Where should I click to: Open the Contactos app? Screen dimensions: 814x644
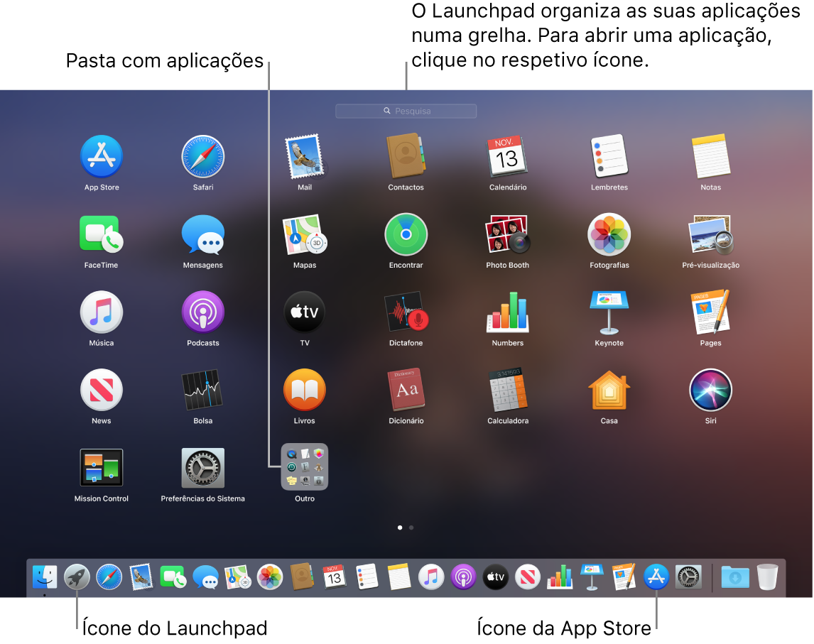coord(406,156)
